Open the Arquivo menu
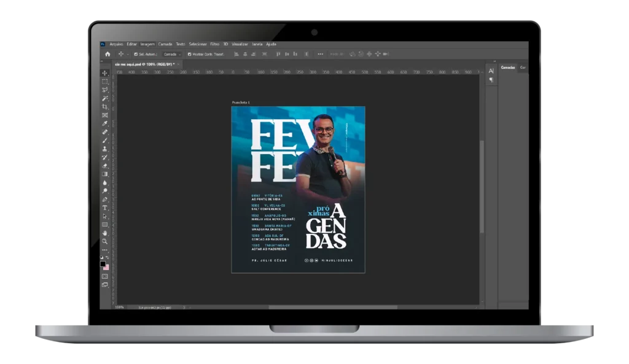This screenshot has height=364, width=629. [x=116, y=44]
